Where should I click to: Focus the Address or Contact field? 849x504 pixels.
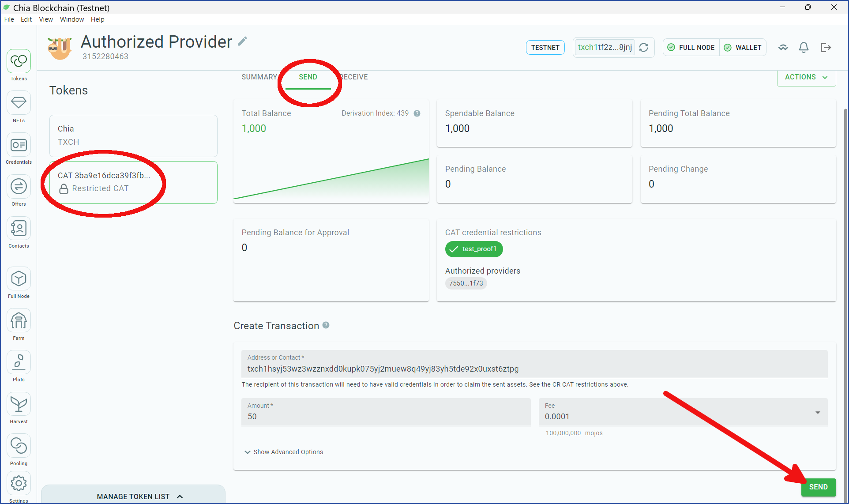[534, 364]
